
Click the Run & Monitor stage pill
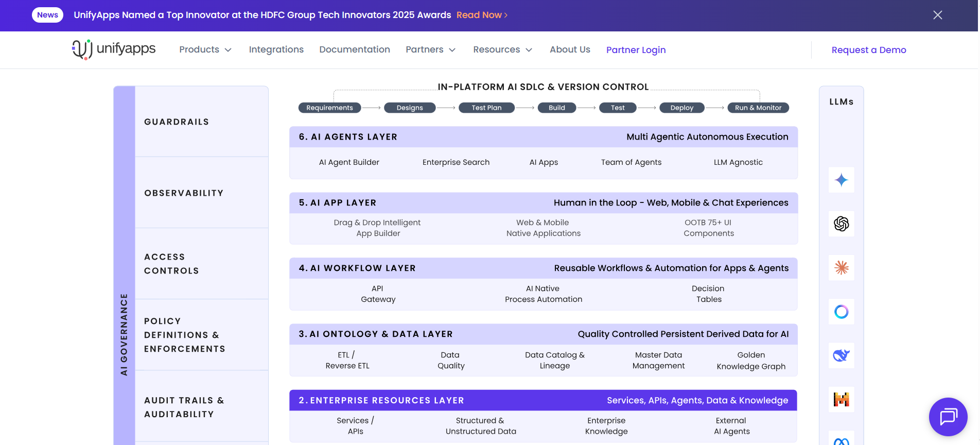[x=758, y=108]
